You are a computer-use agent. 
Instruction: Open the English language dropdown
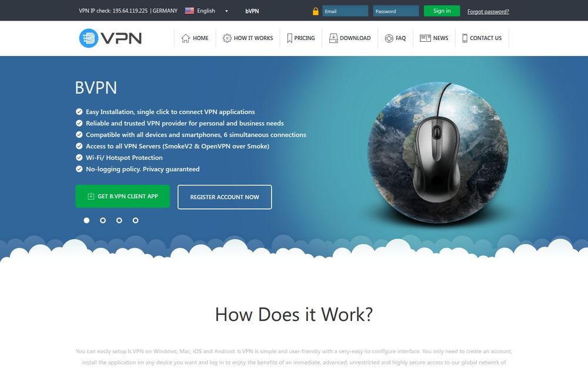pyautogui.click(x=212, y=11)
